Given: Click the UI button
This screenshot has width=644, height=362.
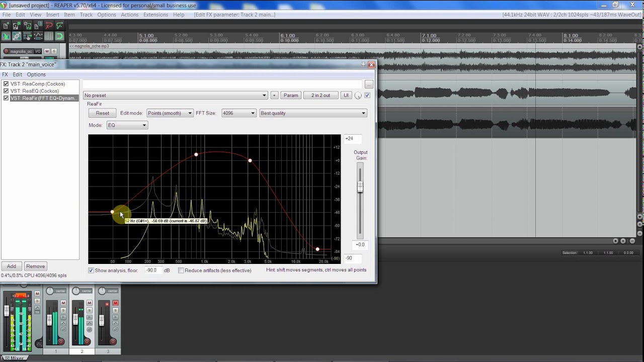Looking at the screenshot, I should pos(346,96).
